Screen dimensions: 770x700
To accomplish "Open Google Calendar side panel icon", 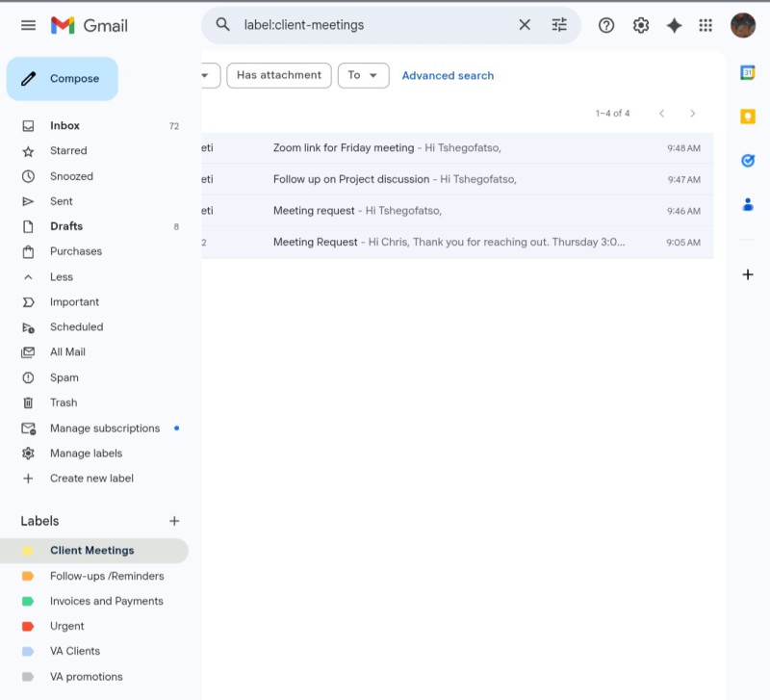I will pos(747,73).
